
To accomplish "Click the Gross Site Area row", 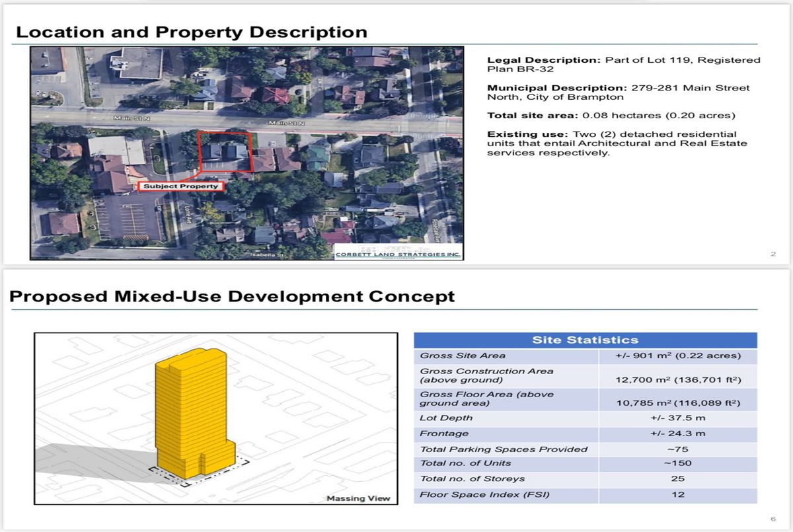I will click(x=585, y=356).
